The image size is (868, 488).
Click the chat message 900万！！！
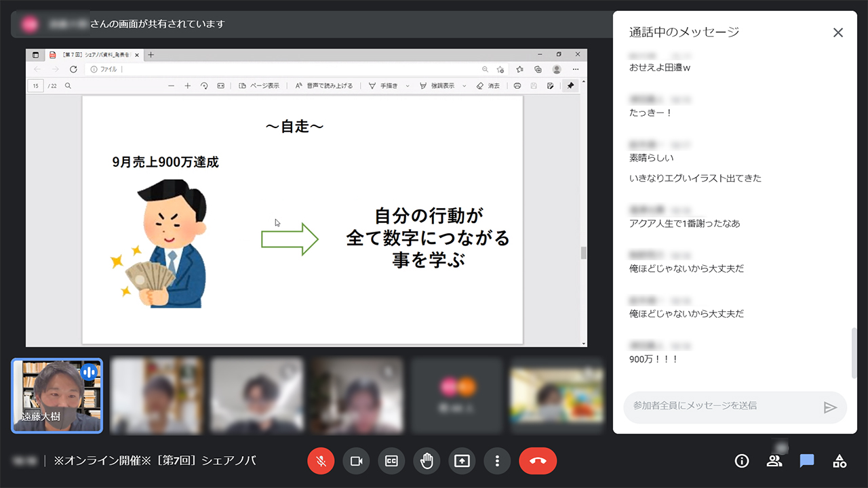click(654, 359)
